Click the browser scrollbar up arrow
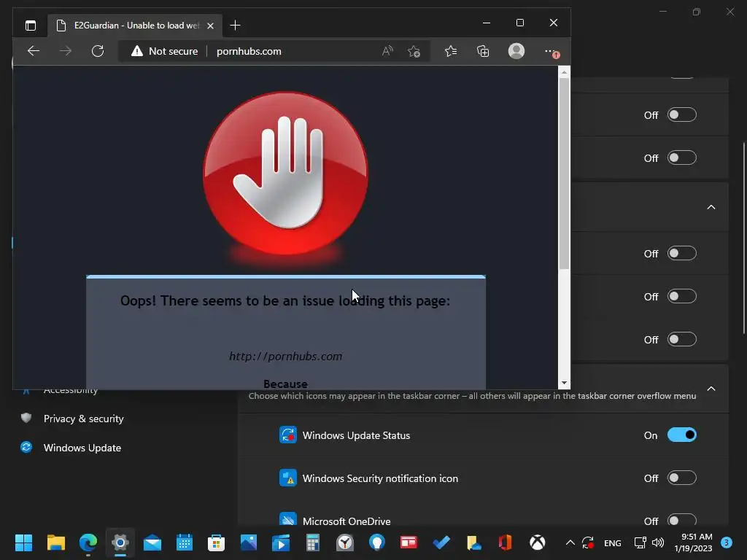Image resolution: width=747 pixels, height=560 pixels. tap(564, 72)
